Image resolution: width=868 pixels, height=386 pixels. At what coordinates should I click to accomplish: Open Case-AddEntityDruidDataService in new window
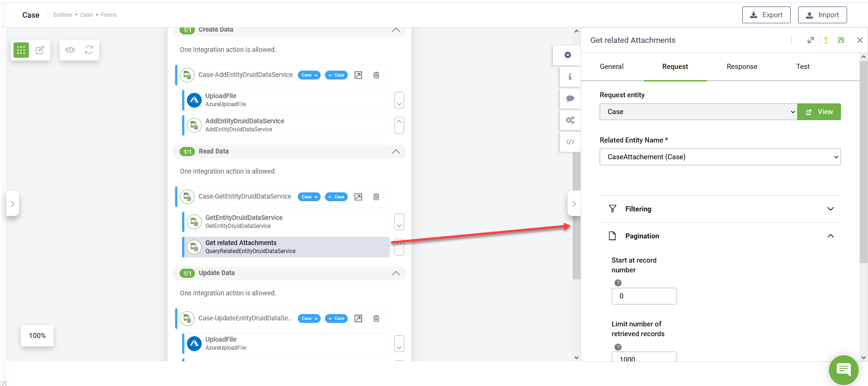pos(358,75)
